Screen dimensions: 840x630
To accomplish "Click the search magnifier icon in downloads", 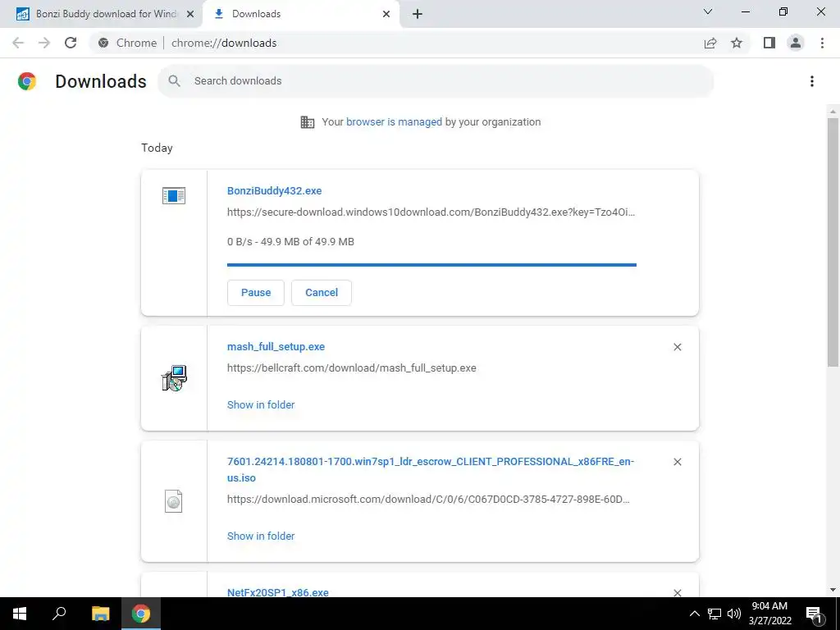I will point(174,81).
